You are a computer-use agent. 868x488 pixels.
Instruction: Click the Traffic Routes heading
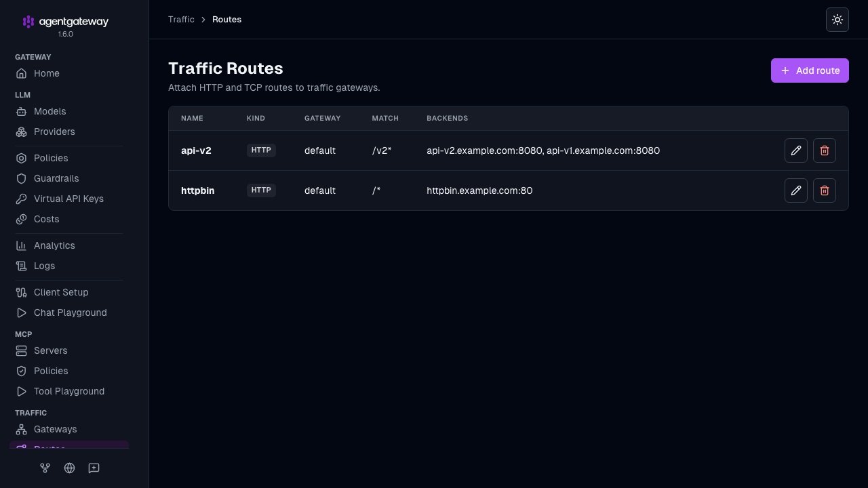(x=226, y=68)
